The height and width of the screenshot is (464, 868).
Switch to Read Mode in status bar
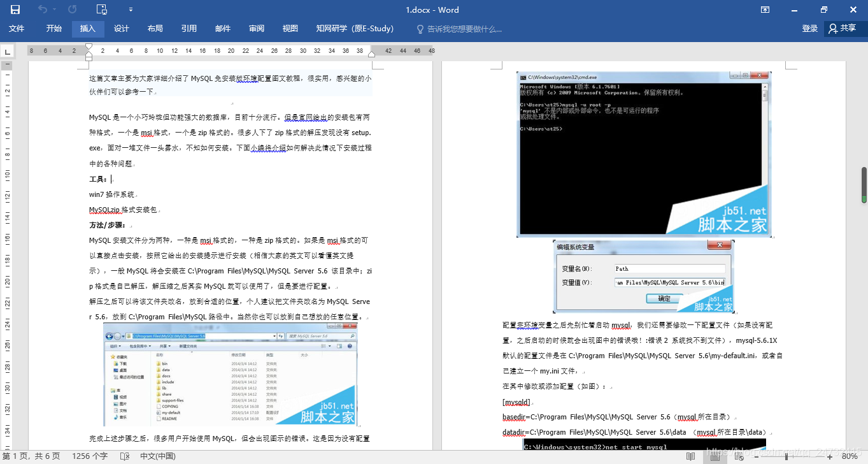tap(690, 456)
